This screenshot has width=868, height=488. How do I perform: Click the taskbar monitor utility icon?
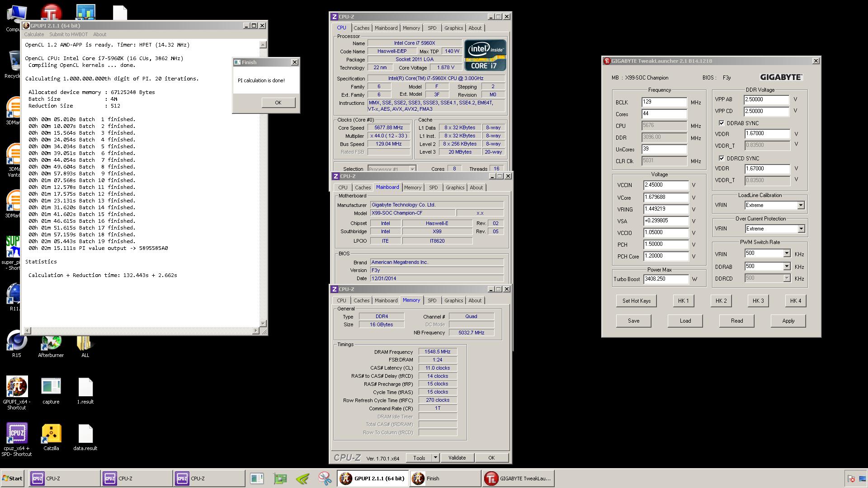[257, 478]
